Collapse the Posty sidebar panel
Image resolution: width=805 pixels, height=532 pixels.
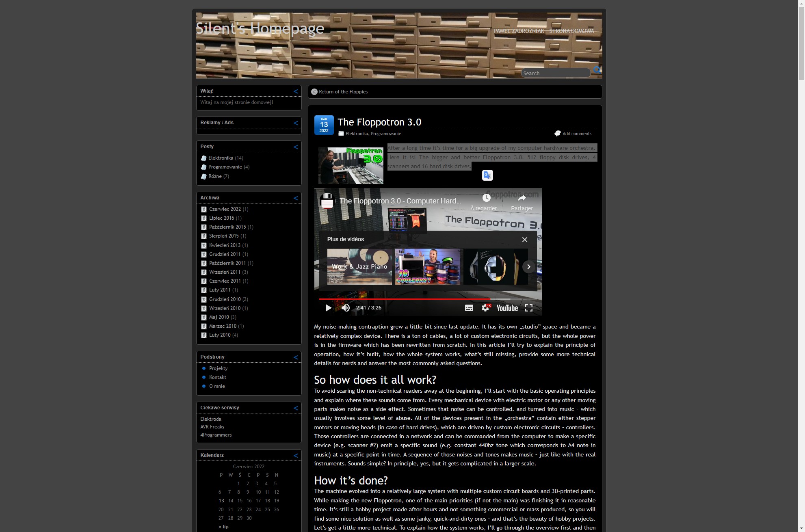point(296,147)
